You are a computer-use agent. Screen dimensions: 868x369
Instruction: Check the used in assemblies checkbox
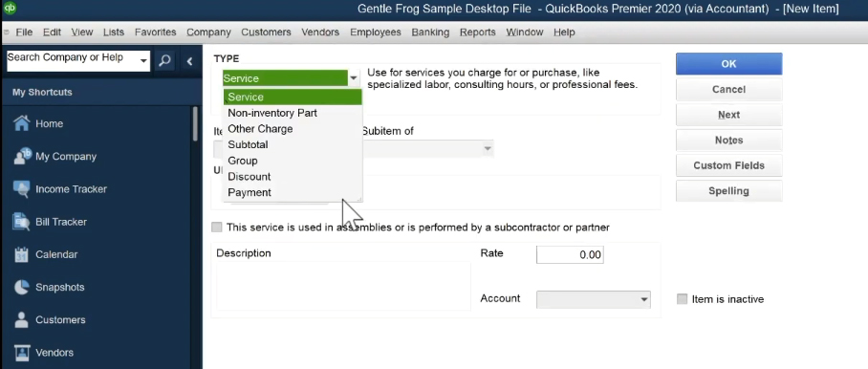(216, 228)
